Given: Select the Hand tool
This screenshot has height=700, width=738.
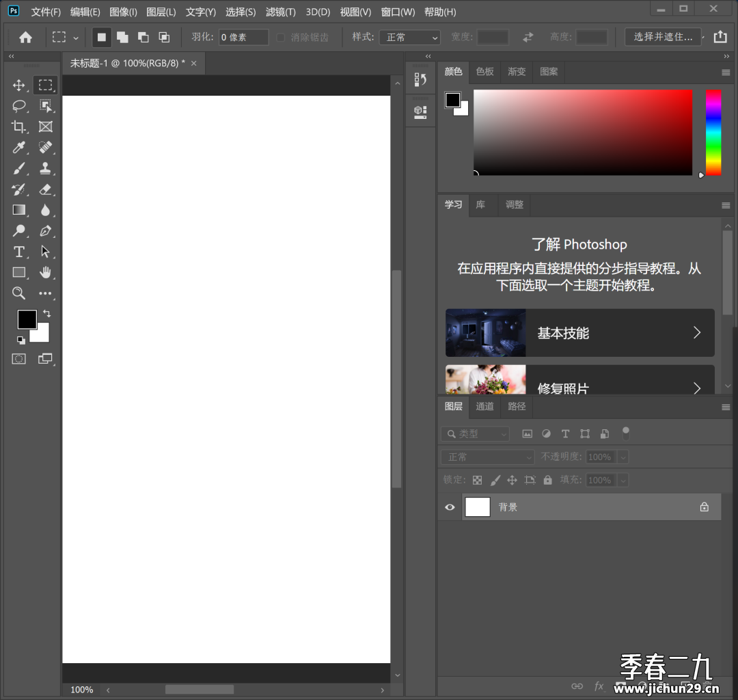Looking at the screenshot, I should tap(45, 273).
